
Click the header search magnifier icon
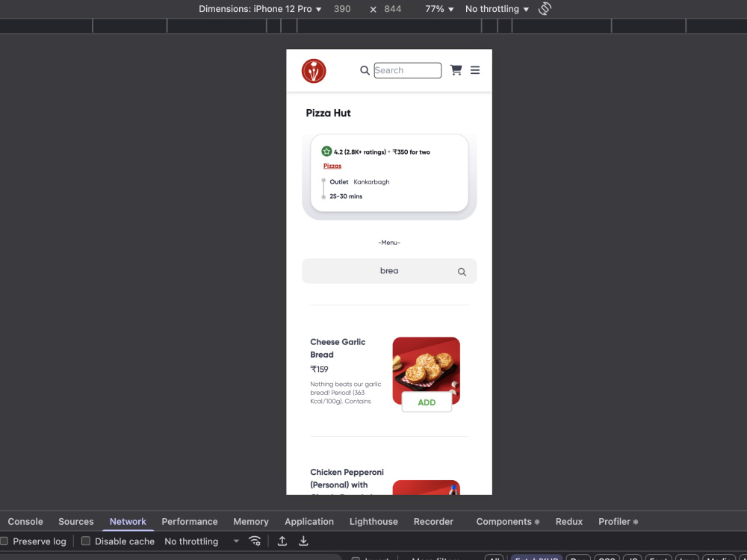coord(365,70)
